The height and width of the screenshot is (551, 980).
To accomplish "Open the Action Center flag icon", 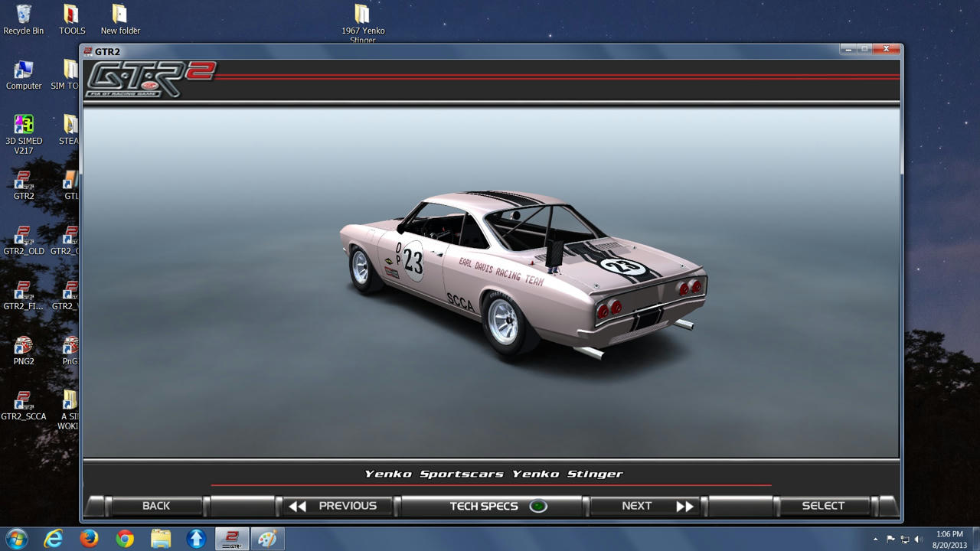I will tap(891, 540).
